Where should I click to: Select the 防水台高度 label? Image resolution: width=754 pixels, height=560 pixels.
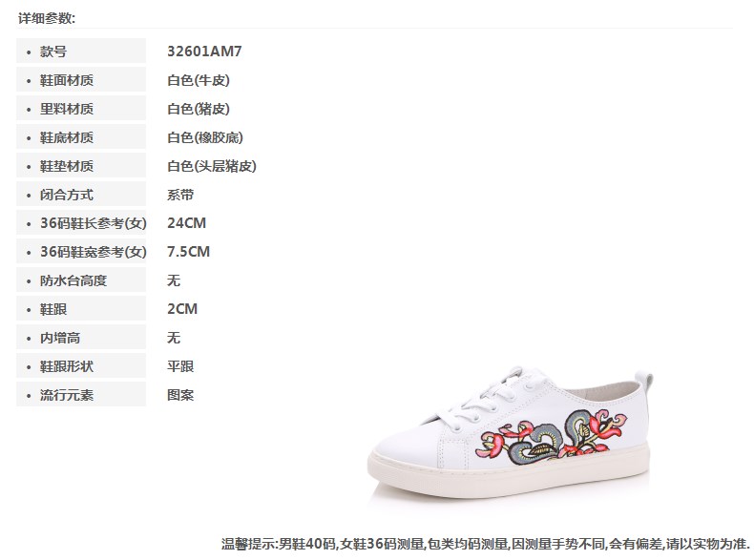point(73,280)
